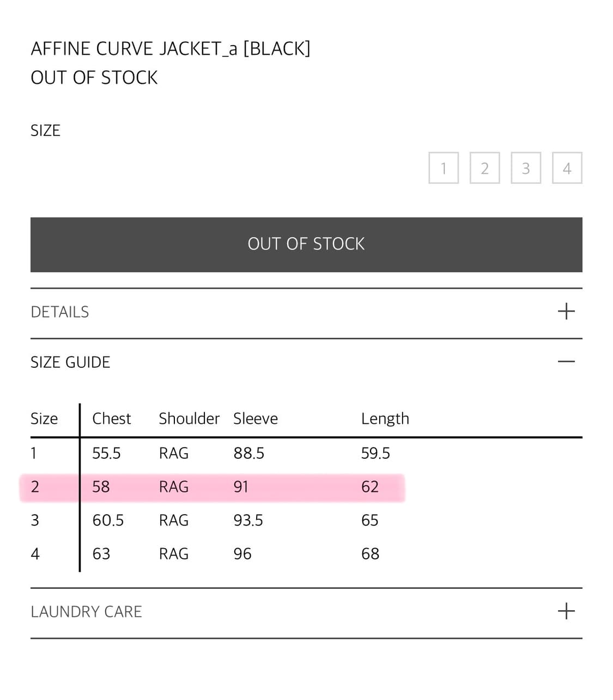Pick size 3 option box
The width and height of the screenshot is (613, 700).
click(526, 168)
